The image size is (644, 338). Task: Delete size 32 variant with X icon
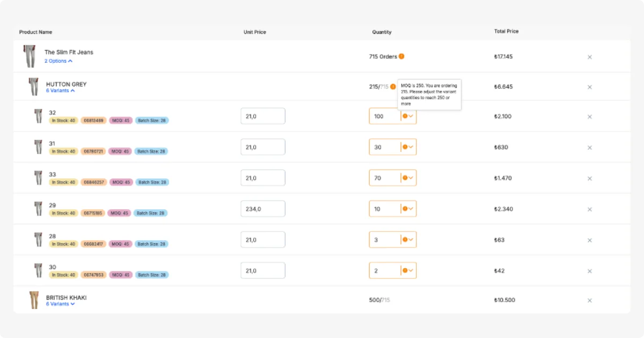pos(590,116)
